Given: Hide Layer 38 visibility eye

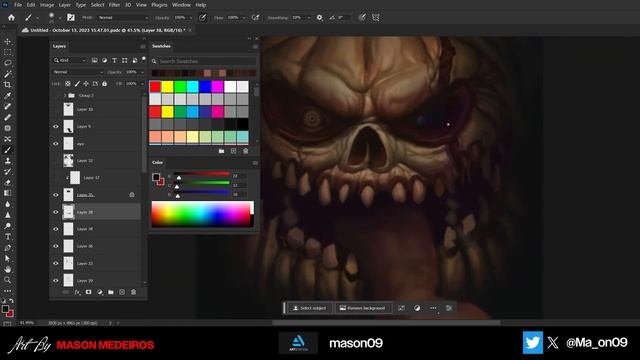Looking at the screenshot, I should point(56,212).
